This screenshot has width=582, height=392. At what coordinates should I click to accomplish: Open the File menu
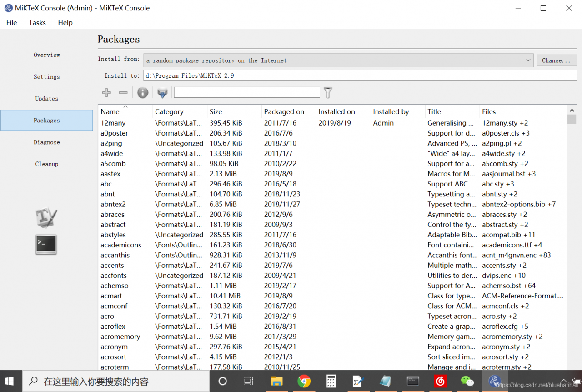11,23
